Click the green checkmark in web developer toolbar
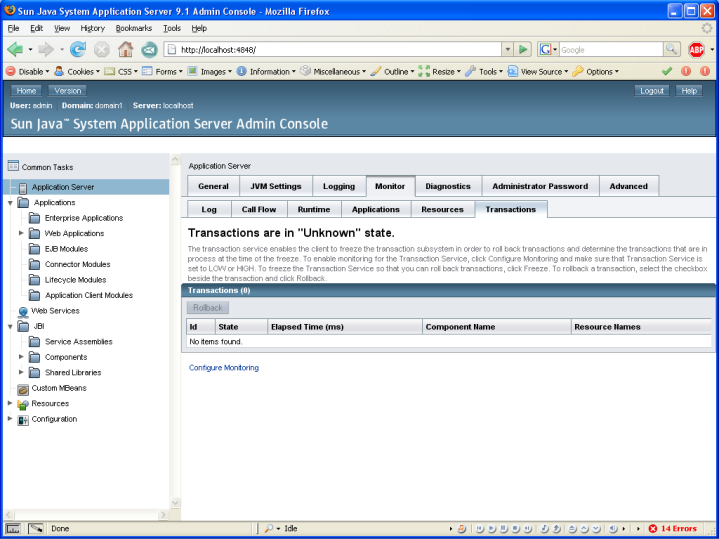The image size is (719, 539). coord(667,71)
